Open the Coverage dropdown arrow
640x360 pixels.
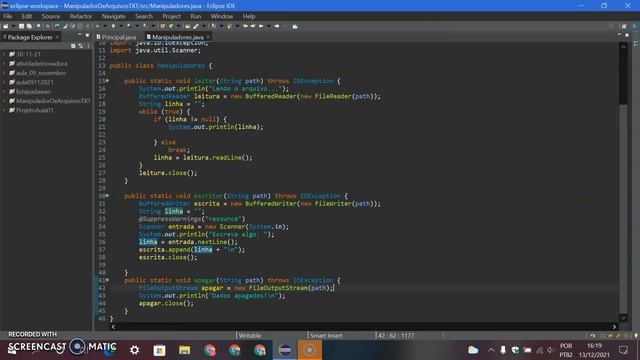click(137, 26)
